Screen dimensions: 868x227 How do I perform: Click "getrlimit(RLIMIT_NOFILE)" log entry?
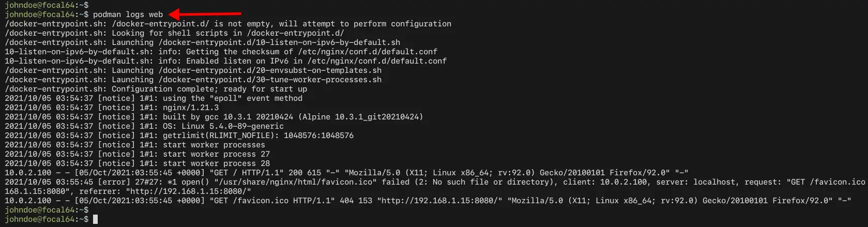coord(219,135)
